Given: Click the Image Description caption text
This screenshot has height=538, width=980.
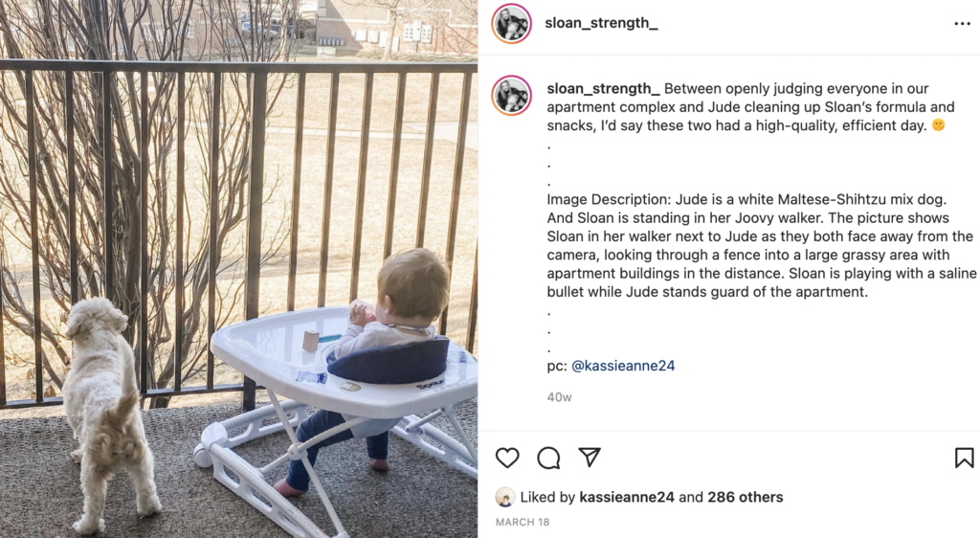Looking at the screenshot, I should coord(761,246).
